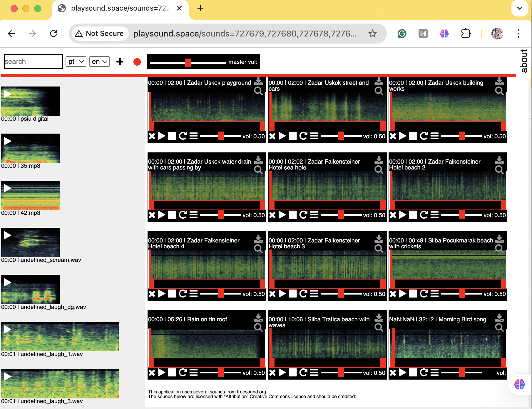Download the Zadar Uskok playground sound
532x409 pixels.
click(x=258, y=81)
